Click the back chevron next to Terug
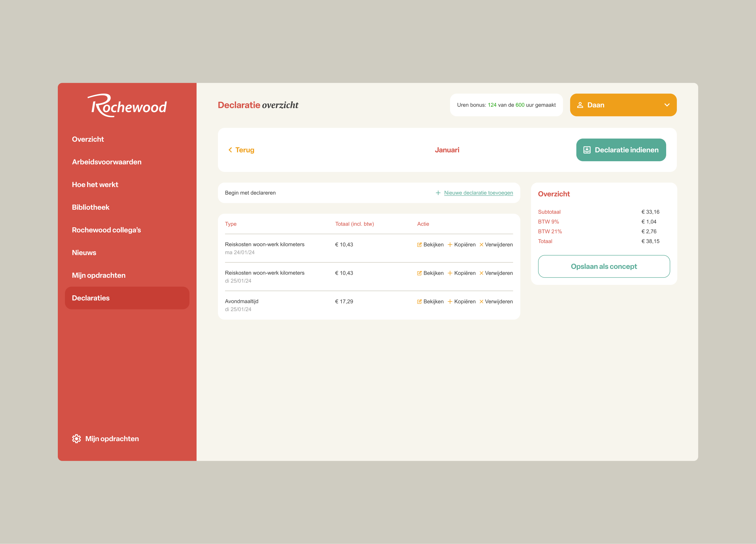The width and height of the screenshot is (756, 544). point(230,150)
